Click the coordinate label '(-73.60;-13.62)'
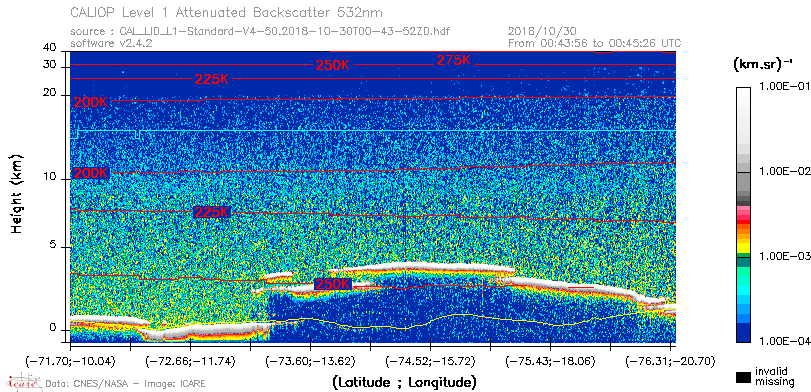Screen dimensions: 811x392 coord(310,361)
